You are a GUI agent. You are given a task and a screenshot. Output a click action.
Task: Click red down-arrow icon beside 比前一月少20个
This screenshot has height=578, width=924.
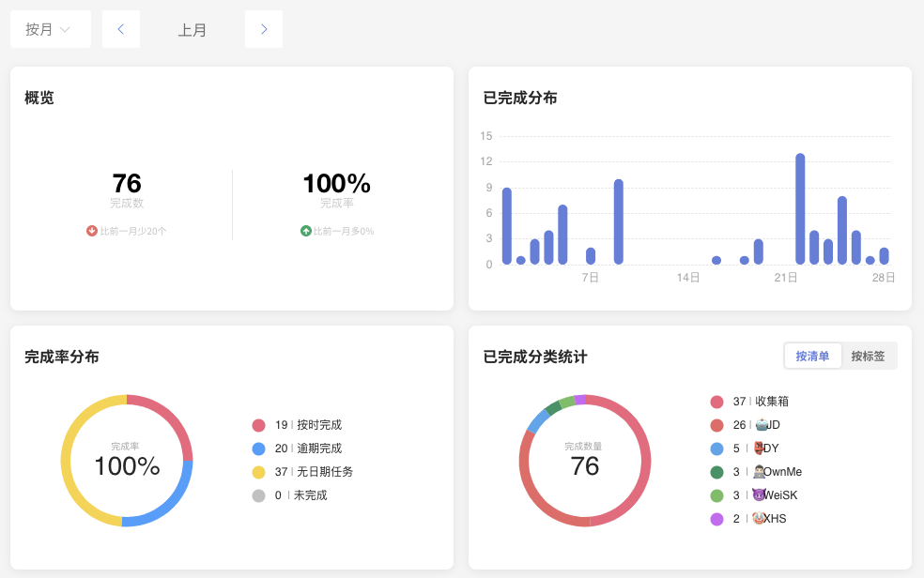tap(92, 231)
